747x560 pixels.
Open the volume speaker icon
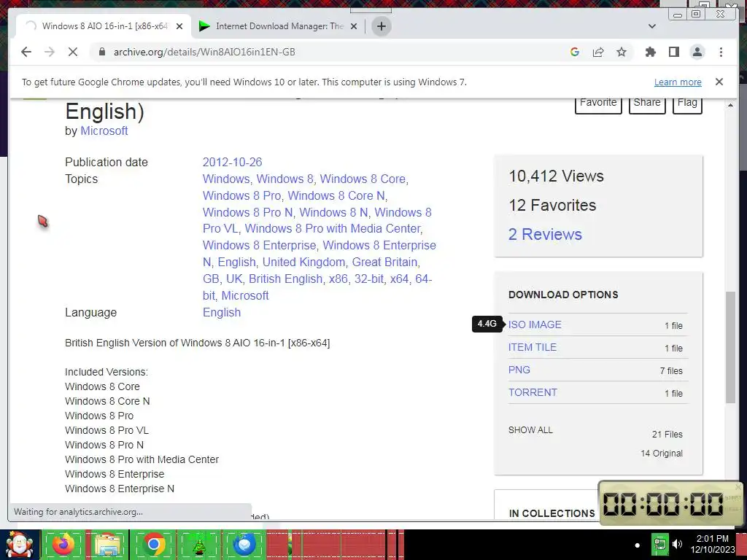(677, 544)
